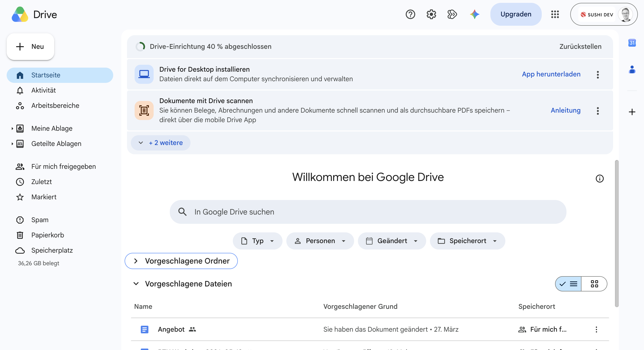Click plus icon to get add-ons
The height and width of the screenshot is (350, 644).
click(x=632, y=112)
